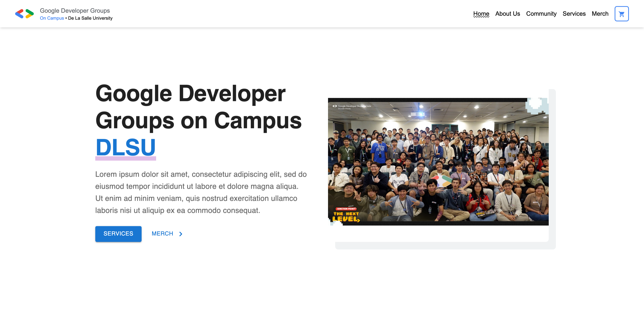Click the 'Google Developer Groups' header title
Screen dimensions: 644x309
click(75, 11)
